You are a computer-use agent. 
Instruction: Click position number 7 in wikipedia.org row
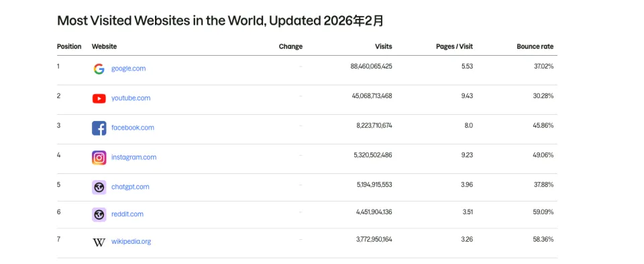pos(59,239)
